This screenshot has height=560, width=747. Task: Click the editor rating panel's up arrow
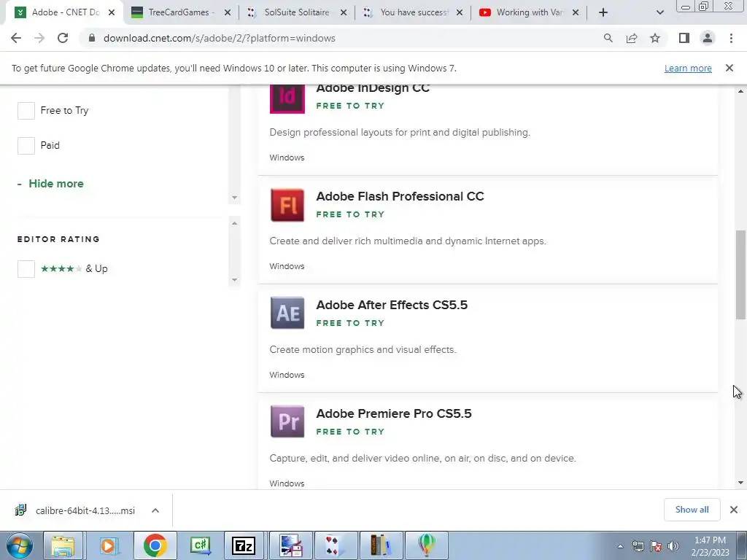click(x=234, y=223)
